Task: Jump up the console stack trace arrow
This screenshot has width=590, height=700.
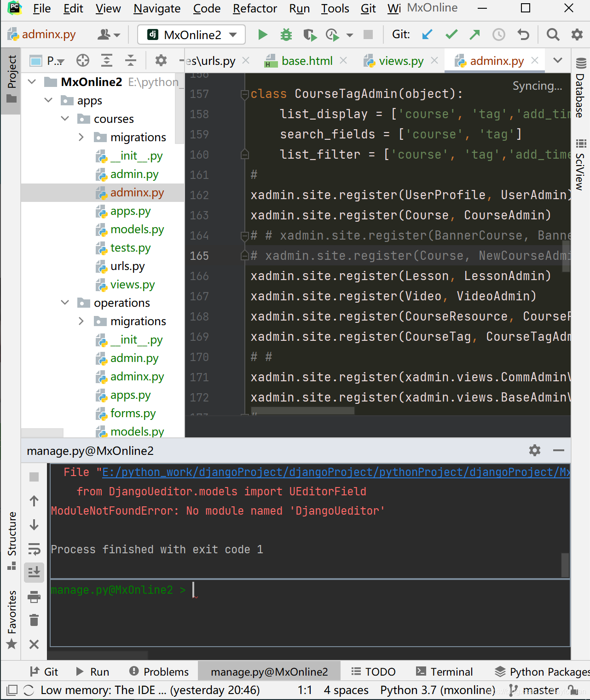Action: point(34,501)
